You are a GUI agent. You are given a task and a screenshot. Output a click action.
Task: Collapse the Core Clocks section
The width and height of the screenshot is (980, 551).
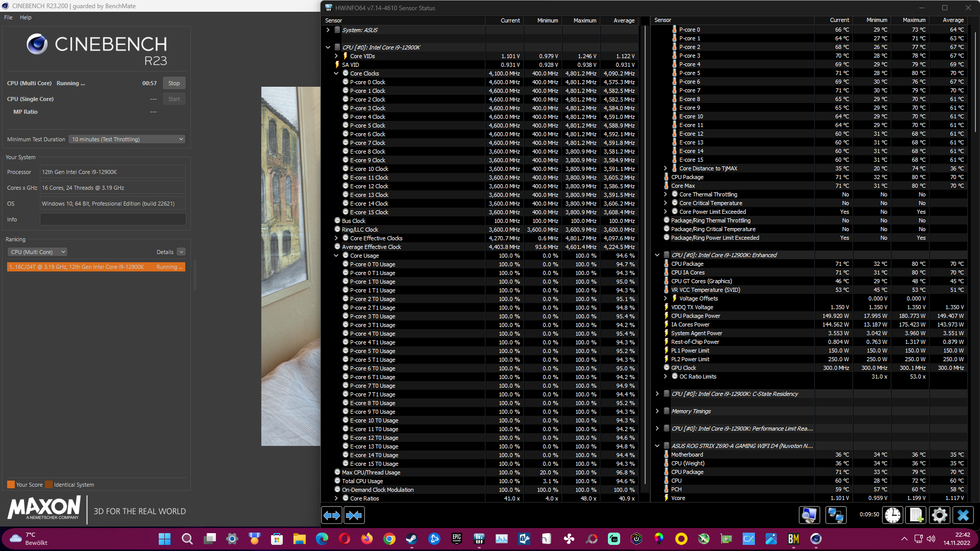pyautogui.click(x=336, y=73)
